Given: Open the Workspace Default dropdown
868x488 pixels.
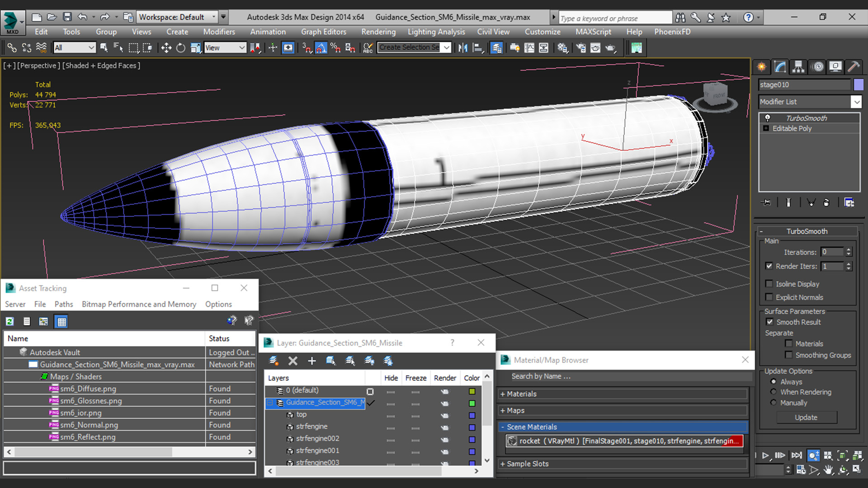Looking at the screenshot, I should [x=177, y=17].
